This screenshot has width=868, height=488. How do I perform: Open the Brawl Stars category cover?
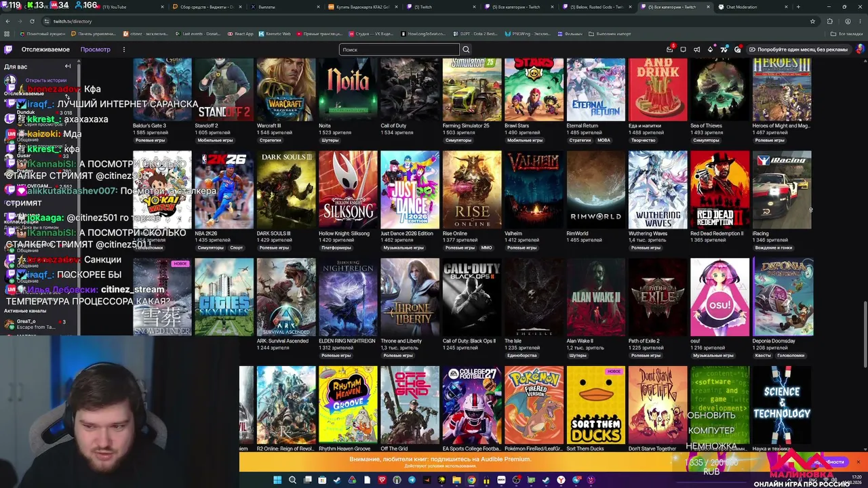(534, 89)
